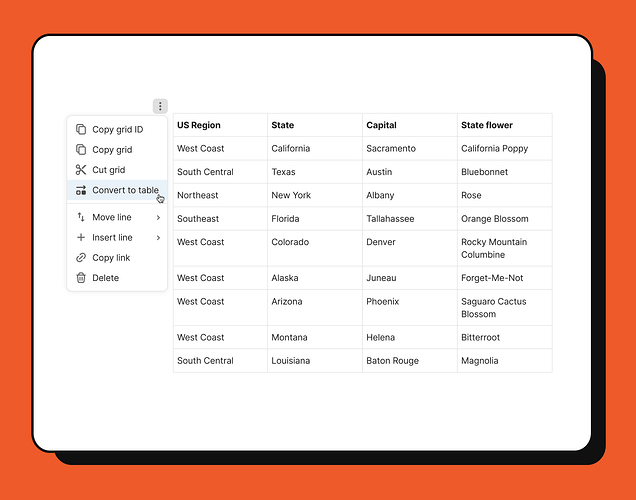Viewport: 636px width, 500px height.
Task: Expand the Insert line submenu arrow
Action: [158, 238]
